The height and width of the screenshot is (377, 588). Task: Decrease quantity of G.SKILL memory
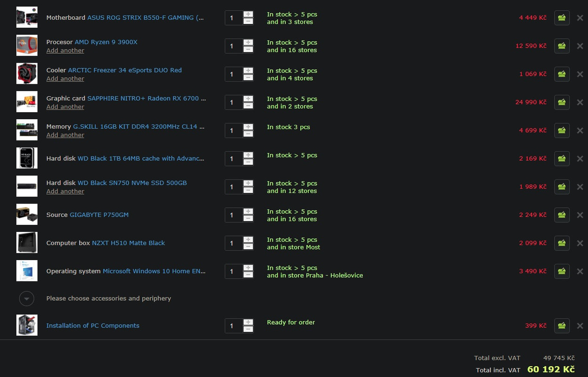(x=248, y=134)
